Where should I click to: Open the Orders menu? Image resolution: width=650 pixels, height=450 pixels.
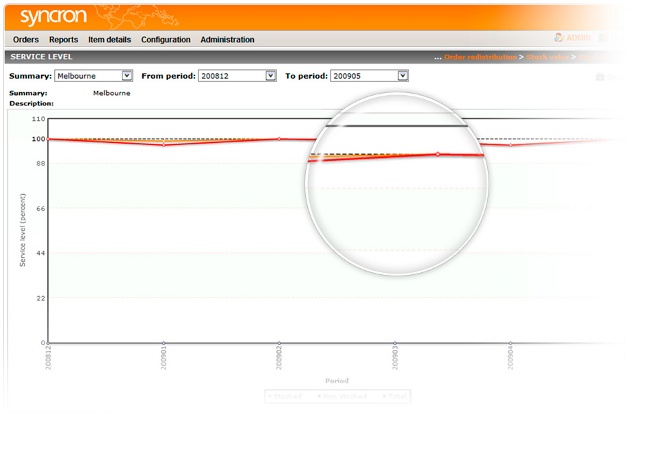tap(26, 40)
